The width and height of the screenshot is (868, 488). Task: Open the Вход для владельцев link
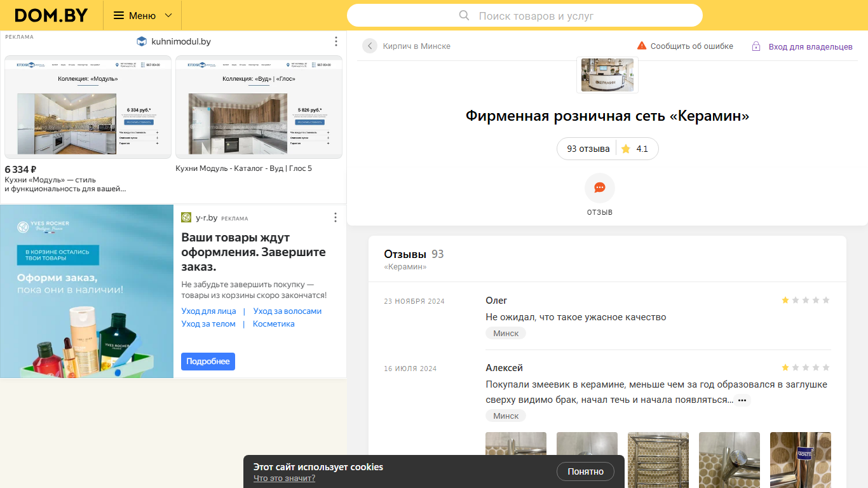[811, 46]
